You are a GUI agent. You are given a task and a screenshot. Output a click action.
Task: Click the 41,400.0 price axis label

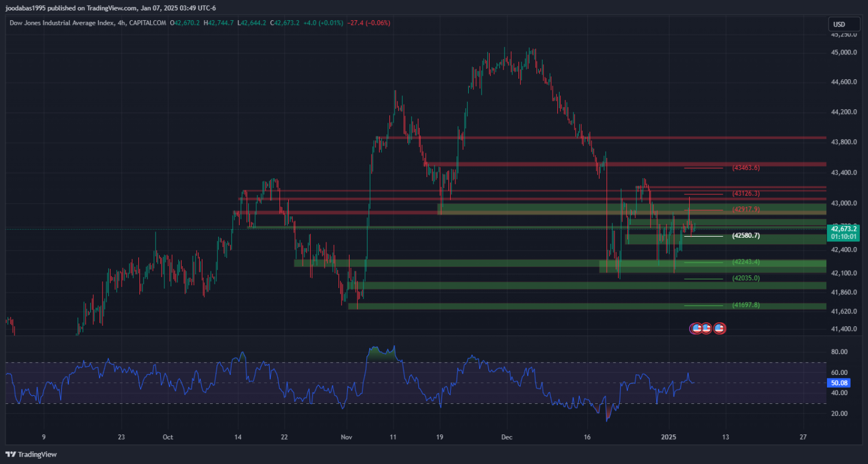pyautogui.click(x=844, y=330)
